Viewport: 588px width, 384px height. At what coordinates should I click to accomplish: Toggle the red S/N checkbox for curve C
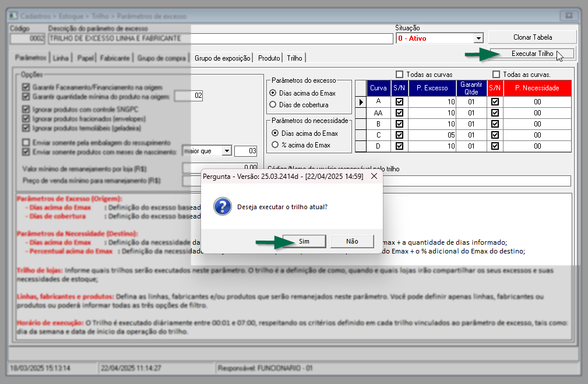pyautogui.click(x=495, y=135)
